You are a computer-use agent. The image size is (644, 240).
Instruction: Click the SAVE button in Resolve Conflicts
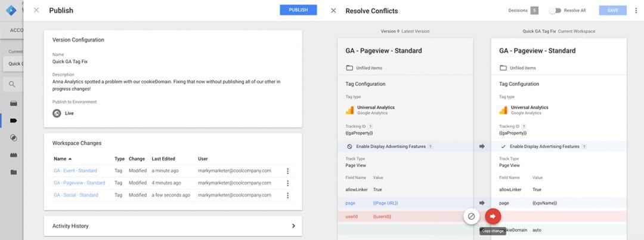[x=613, y=10]
